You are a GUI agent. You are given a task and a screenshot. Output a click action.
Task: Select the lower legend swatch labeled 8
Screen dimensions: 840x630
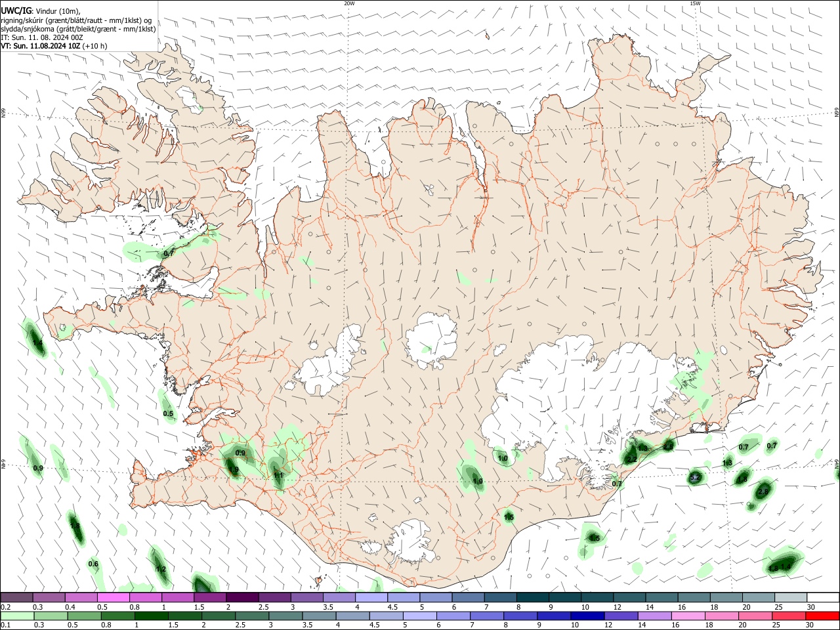coord(521,616)
